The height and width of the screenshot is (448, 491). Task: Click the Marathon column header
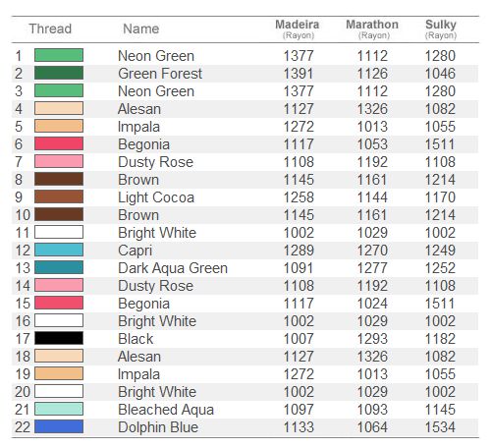(x=372, y=28)
